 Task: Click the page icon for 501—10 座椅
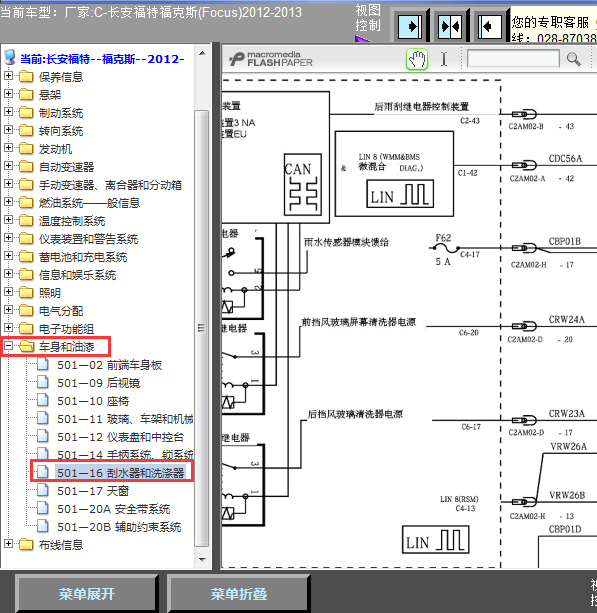43,400
